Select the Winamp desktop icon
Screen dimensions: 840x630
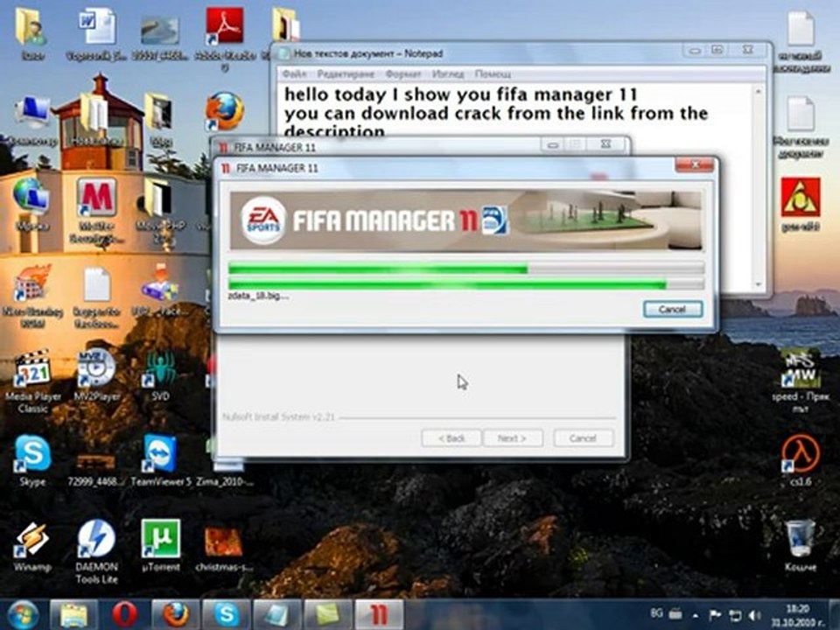[x=32, y=545]
